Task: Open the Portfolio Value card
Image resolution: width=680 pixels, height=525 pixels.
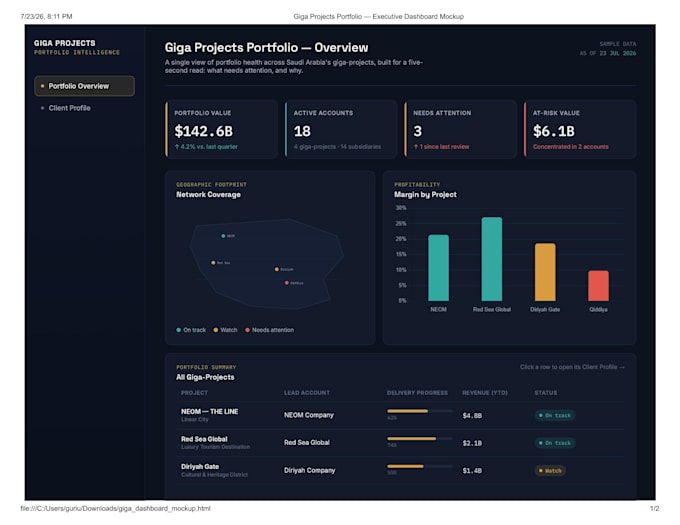Action: point(222,129)
